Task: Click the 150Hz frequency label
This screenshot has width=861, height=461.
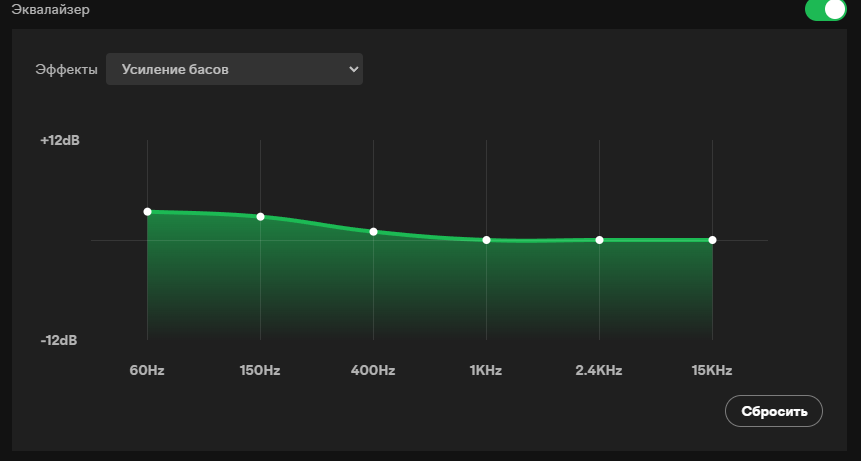Action: (x=260, y=370)
